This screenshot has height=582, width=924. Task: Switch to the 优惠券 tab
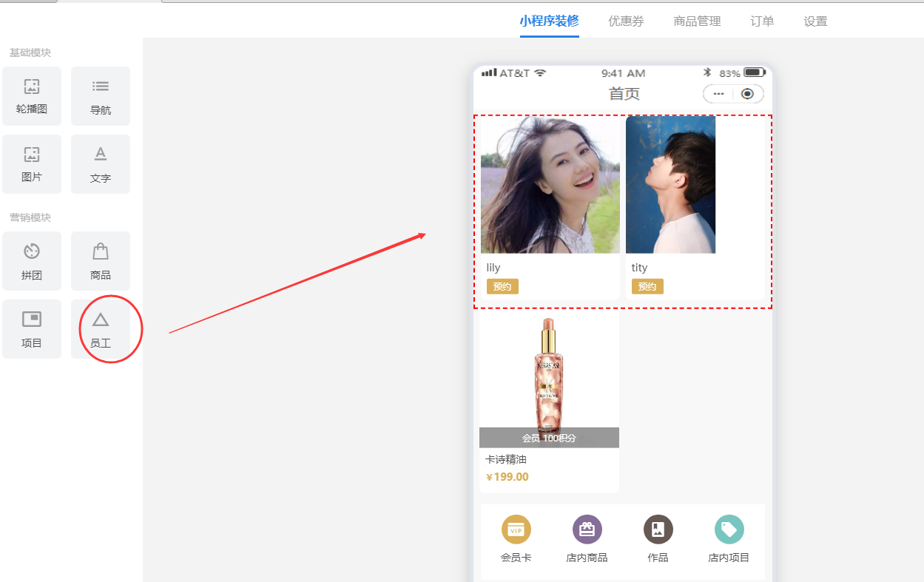[626, 21]
